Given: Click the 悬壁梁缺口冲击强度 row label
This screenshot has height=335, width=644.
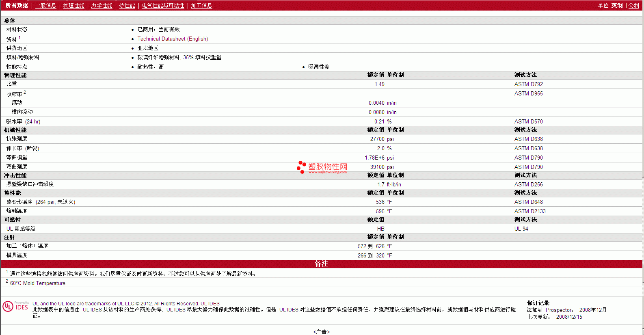Looking at the screenshot, I should tap(30, 184).
